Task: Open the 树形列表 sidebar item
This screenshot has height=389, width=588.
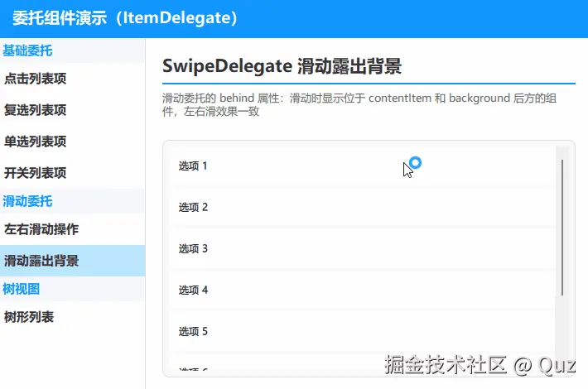Action: [72, 317]
